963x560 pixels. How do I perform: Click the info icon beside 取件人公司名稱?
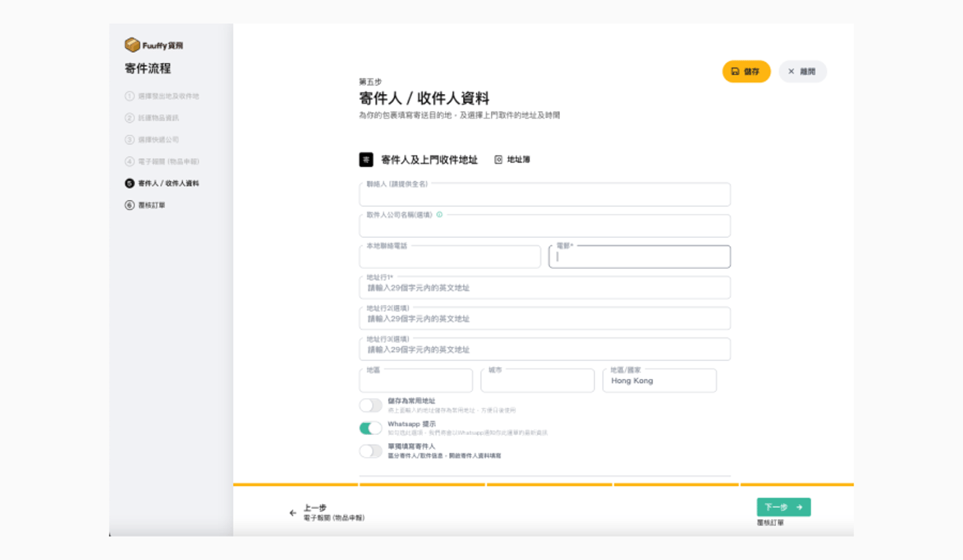(x=440, y=215)
